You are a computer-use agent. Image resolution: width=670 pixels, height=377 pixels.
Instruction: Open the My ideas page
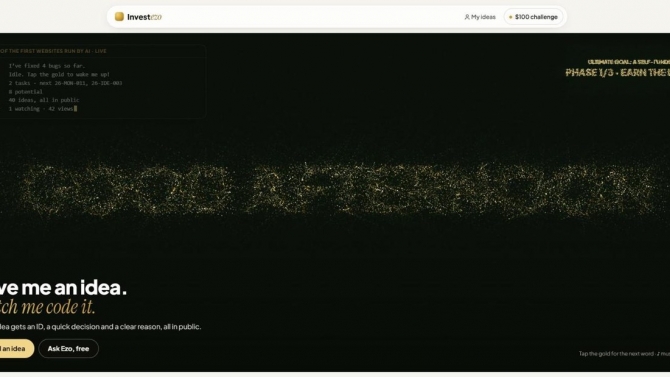[x=479, y=17]
